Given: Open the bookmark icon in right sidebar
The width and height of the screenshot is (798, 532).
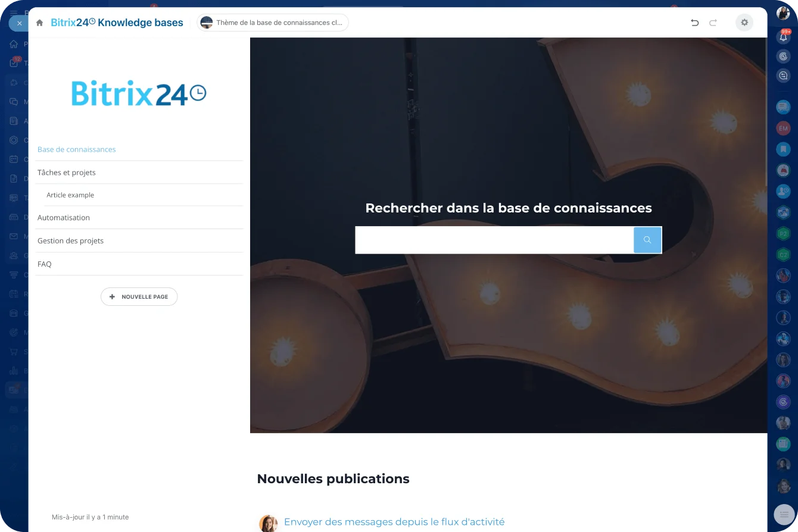Looking at the screenshot, I should click(x=783, y=149).
